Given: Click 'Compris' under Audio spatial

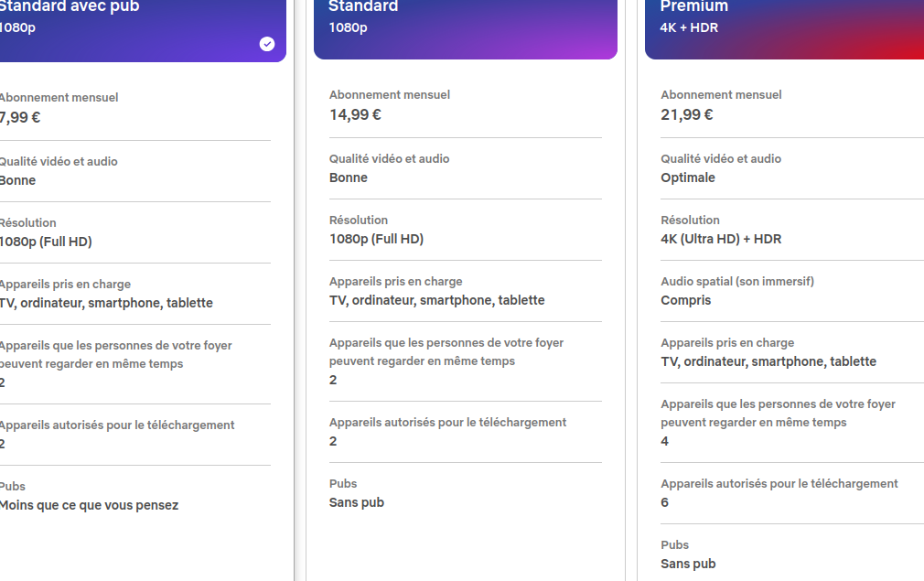Looking at the screenshot, I should point(686,300).
